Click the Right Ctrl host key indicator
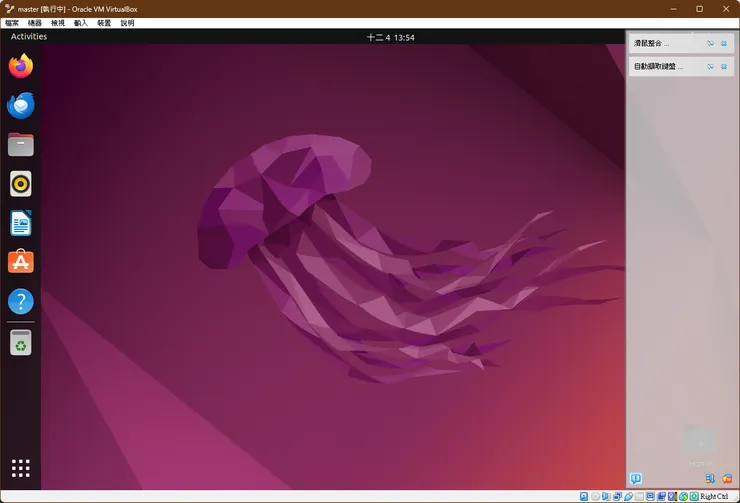The image size is (740, 503). tap(714, 496)
